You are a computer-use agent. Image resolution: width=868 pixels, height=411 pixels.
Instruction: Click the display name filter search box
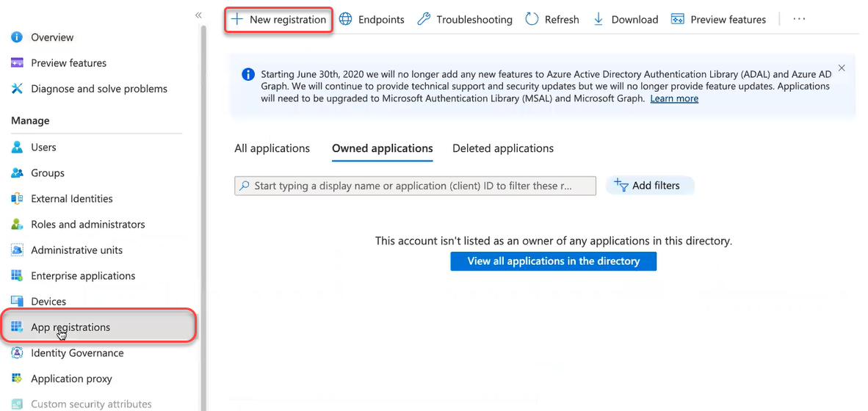415,186
